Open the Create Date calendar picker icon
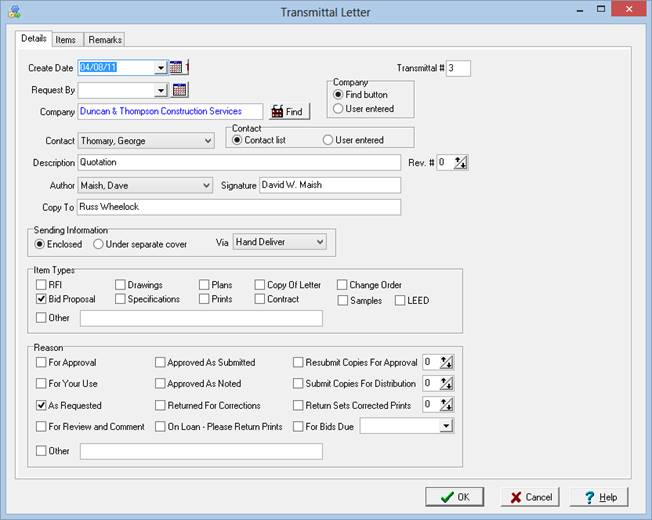The height and width of the screenshot is (520, 652). pyautogui.click(x=176, y=68)
